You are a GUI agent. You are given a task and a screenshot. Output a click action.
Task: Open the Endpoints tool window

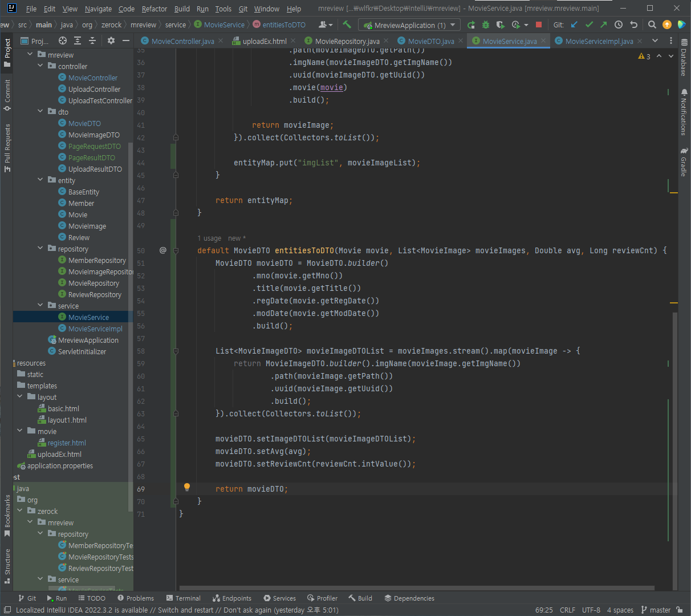pyautogui.click(x=232, y=598)
